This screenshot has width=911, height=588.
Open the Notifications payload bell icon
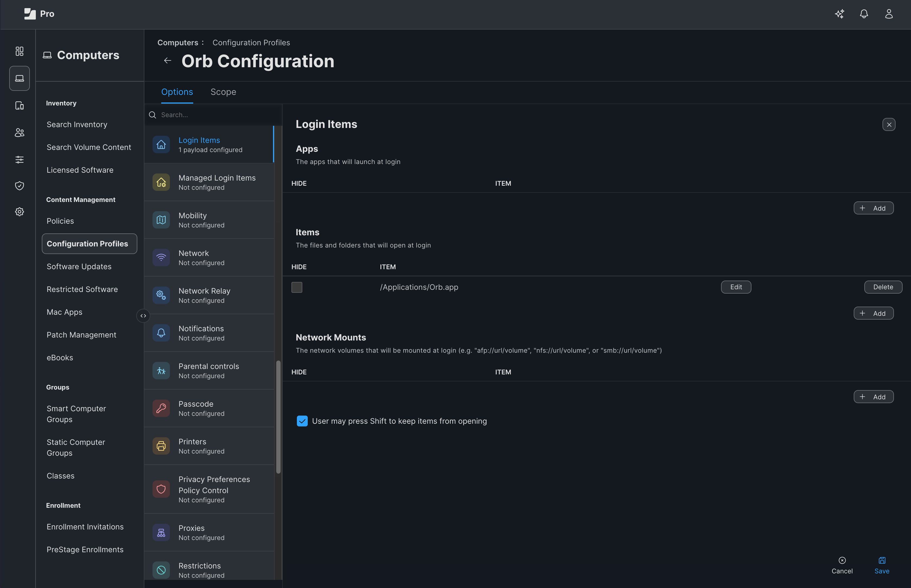[x=161, y=333]
